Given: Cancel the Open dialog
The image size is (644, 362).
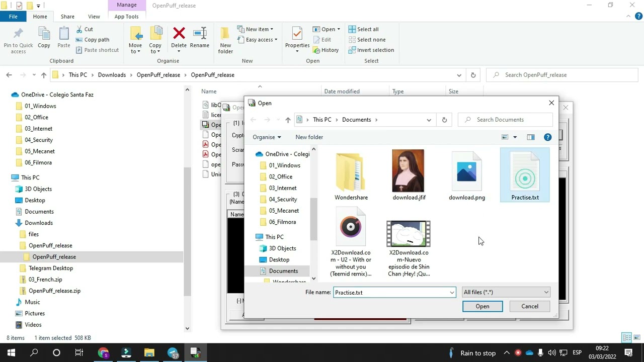Looking at the screenshot, I should (529, 306).
